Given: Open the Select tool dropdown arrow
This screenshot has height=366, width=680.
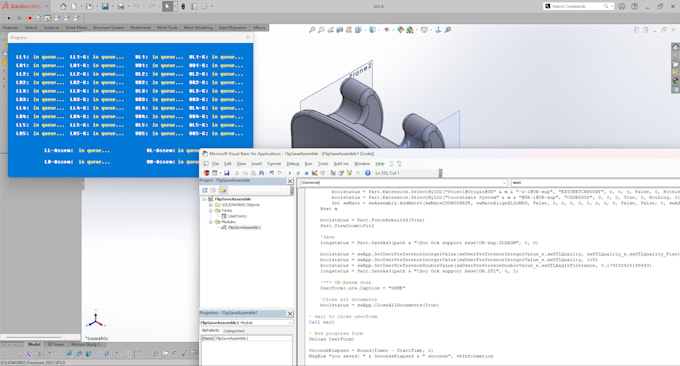Looking at the screenshot, I should point(174,7).
